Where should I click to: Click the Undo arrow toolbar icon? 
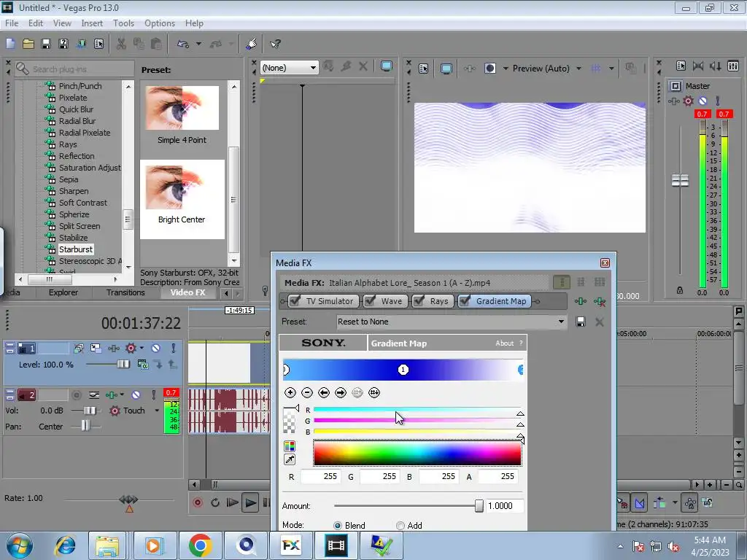(183, 44)
